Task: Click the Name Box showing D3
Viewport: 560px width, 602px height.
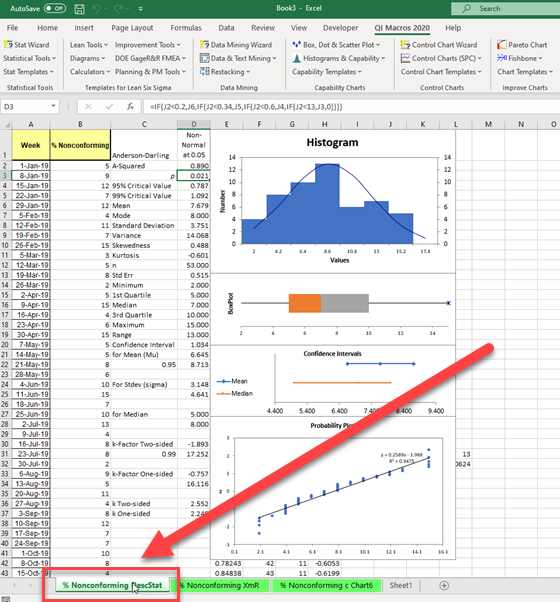Action: coord(25,106)
